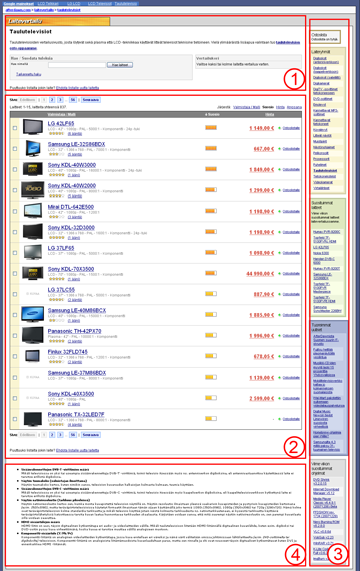Image resolution: width=360 pixels, height=571 pixels.
Task: Click the Samsung LE-40M86BCX television image
Action: click(x=33, y=314)
